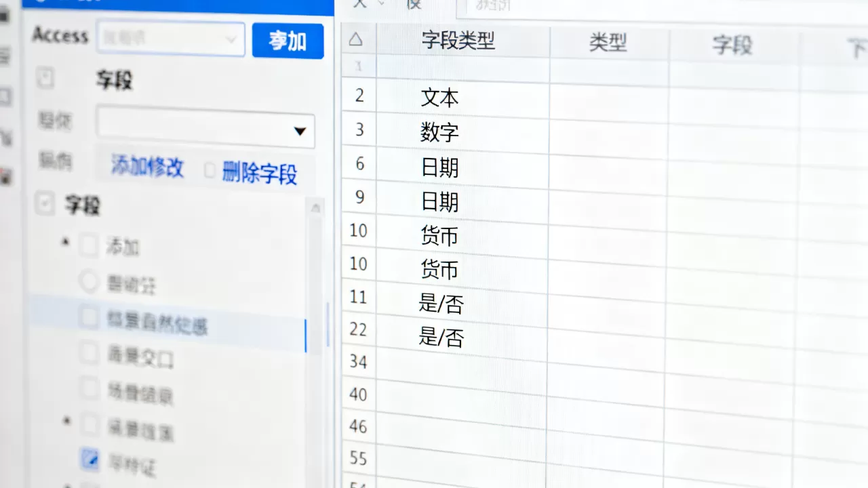Image resolution: width=868 pixels, height=488 pixels.
Task: Select the 类型 column header
Action: (608, 43)
